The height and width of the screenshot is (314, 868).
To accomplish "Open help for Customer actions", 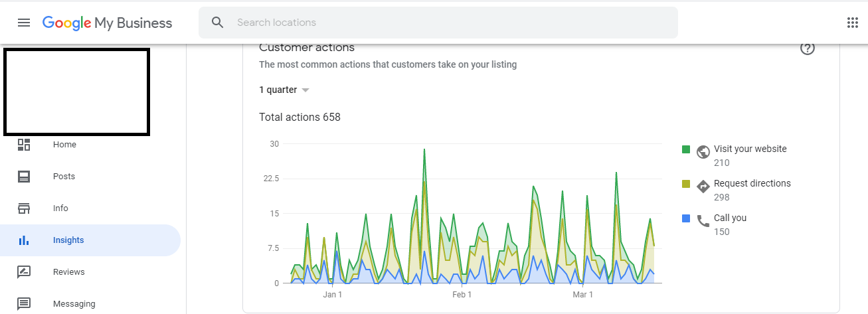I will (808, 48).
